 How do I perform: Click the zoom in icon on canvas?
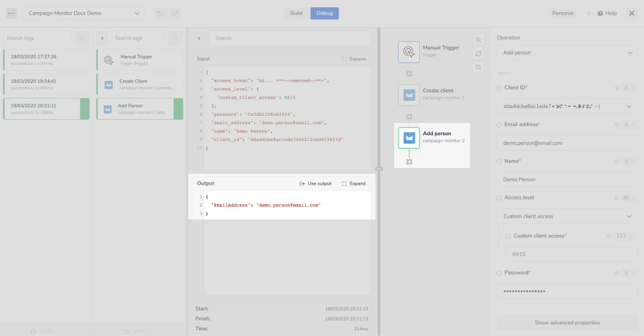(x=478, y=40)
